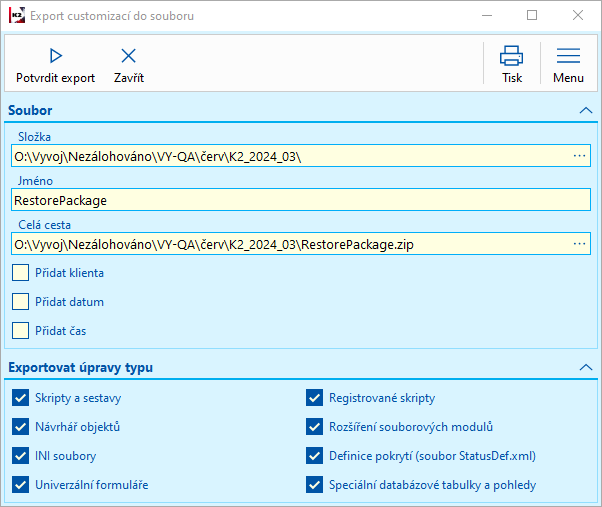Toggle the Přidat čas checkbox
Screen dimensions: 602x507
coord(21,330)
